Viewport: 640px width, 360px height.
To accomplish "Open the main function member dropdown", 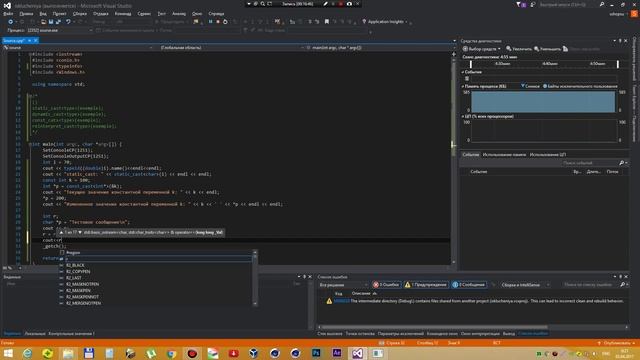I will pos(379,48).
